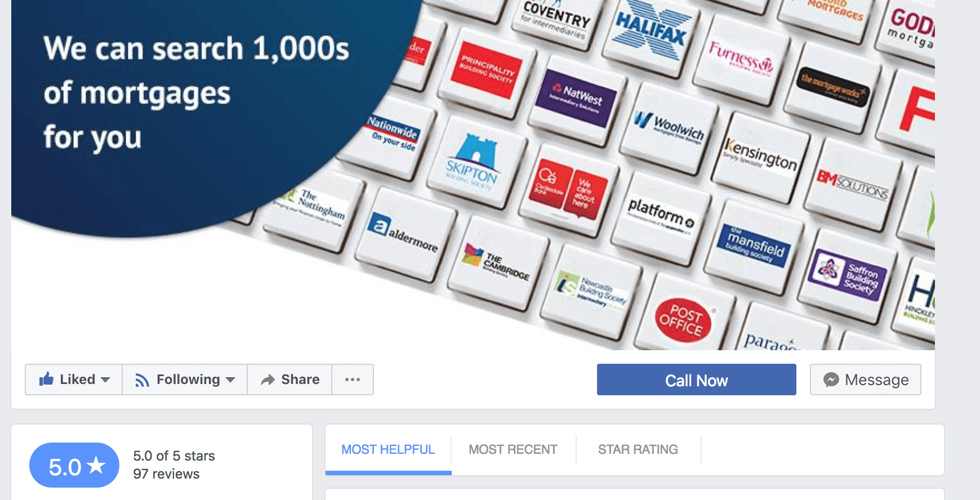The width and height of the screenshot is (980, 500).
Task: Click the Messenger icon on Message button
Action: [x=831, y=380]
